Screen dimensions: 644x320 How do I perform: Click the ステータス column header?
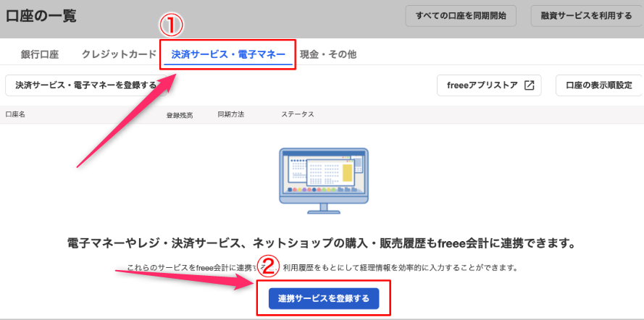click(x=298, y=115)
